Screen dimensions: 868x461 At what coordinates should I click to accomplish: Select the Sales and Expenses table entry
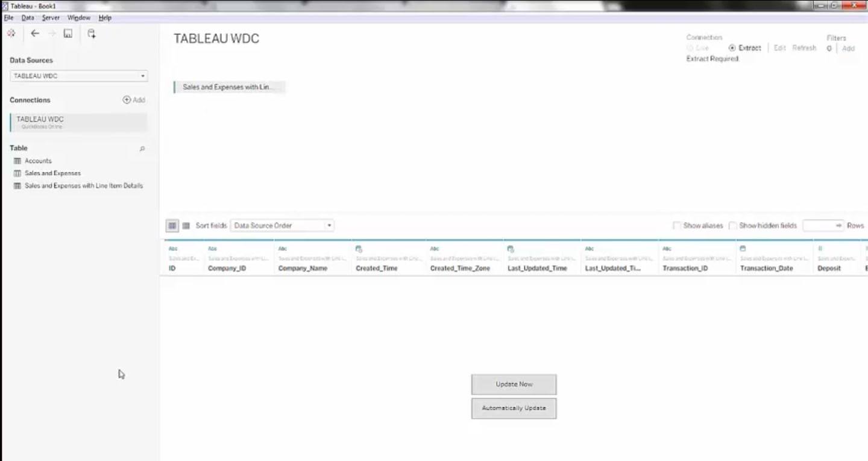[52, 174]
